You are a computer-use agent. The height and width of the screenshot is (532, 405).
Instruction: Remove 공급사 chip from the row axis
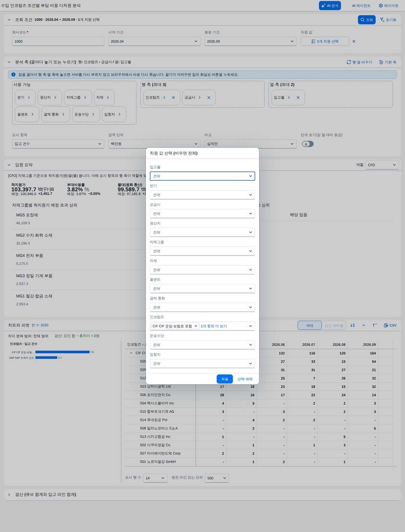209,98
